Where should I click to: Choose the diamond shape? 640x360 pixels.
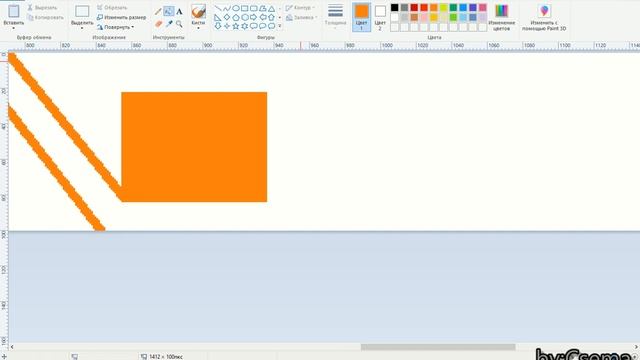(x=227, y=17)
